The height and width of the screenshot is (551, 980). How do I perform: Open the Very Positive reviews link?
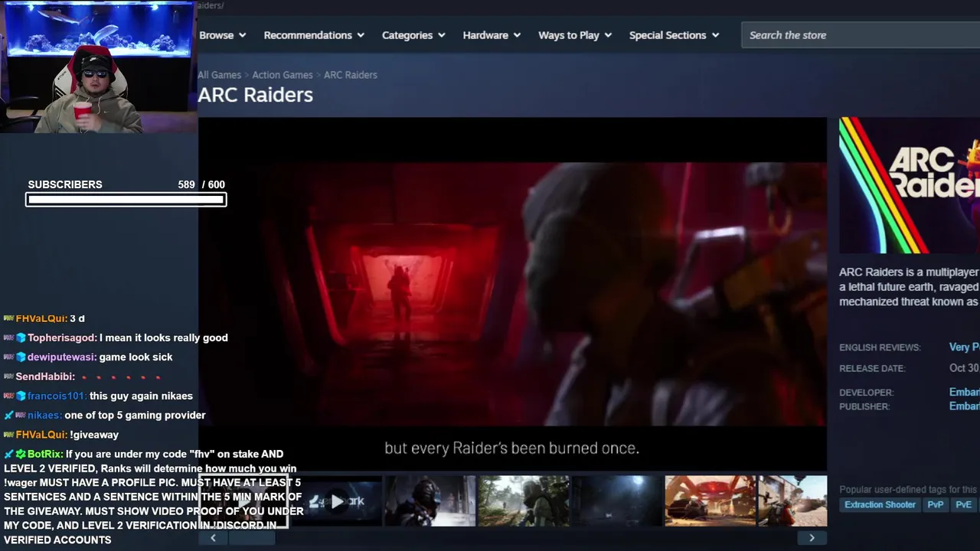pyautogui.click(x=965, y=347)
